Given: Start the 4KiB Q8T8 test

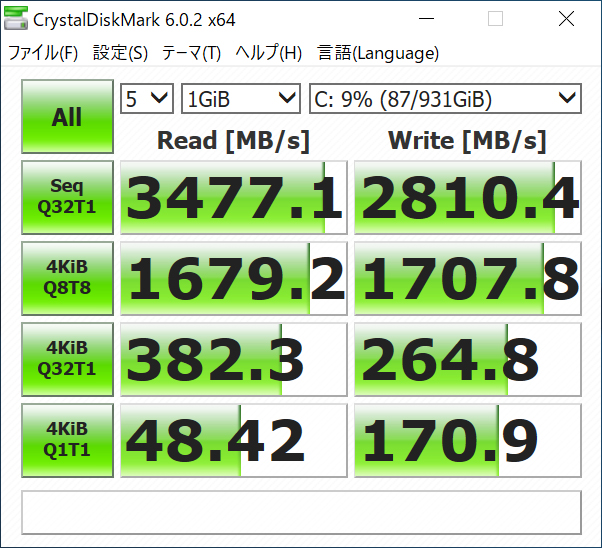Looking at the screenshot, I should pos(67,278).
